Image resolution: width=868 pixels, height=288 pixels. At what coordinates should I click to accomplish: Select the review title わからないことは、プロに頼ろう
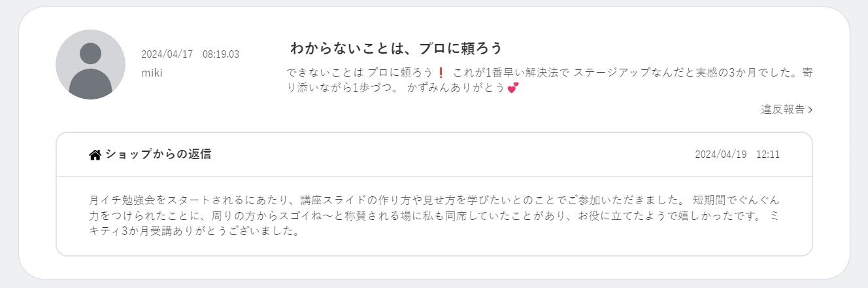(396, 48)
